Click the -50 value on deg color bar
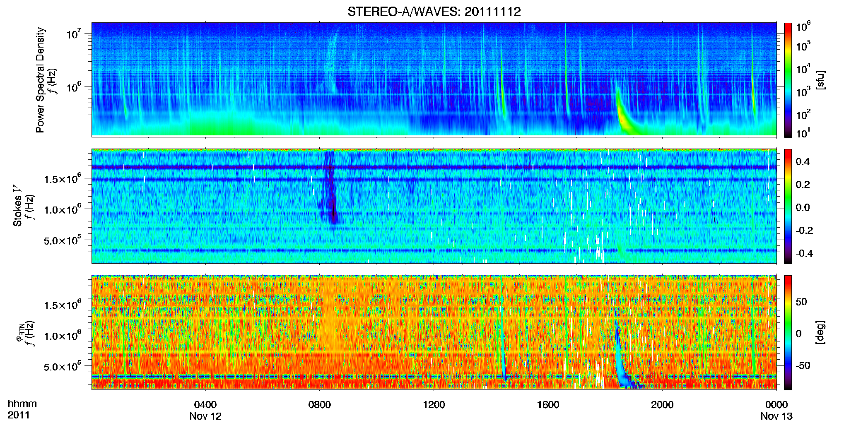 (x=803, y=365)
